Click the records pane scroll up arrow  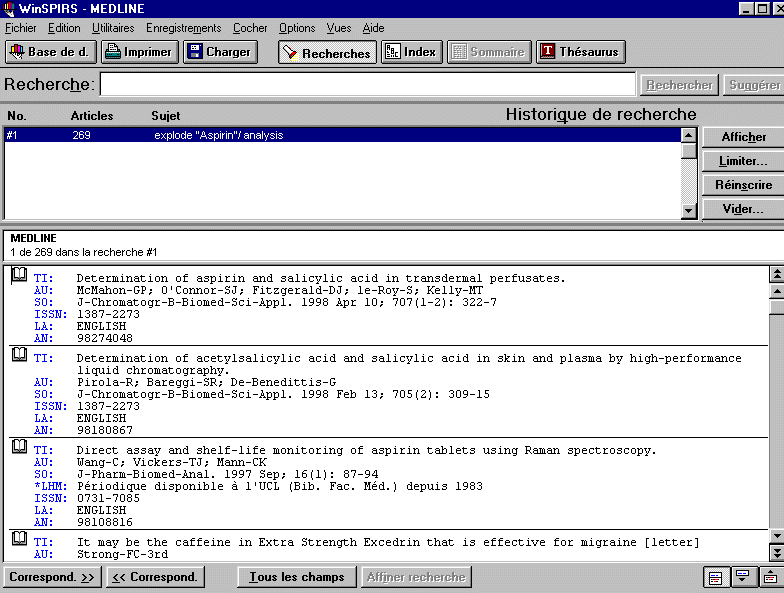tap(776, 290)
